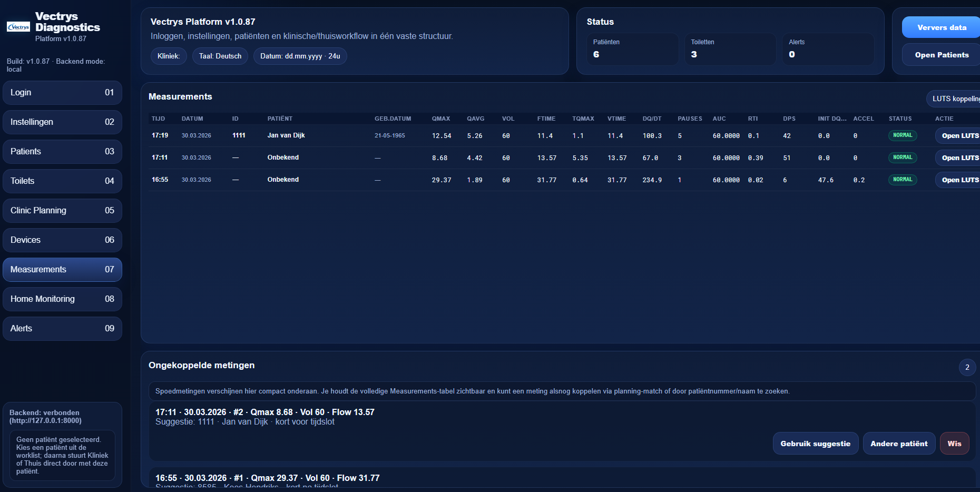Click Qmax value 29.37
The width and height of the screenshot is (980, 492).
[442, 180]
